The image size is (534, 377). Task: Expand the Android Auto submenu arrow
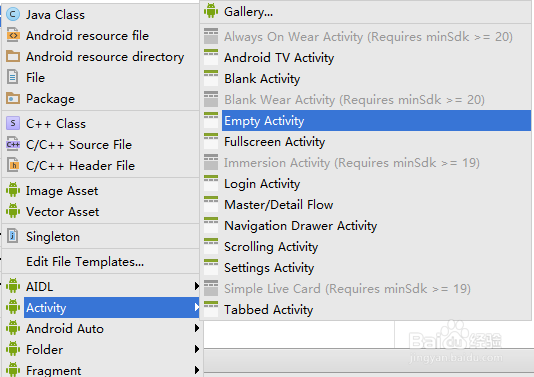pos(197,328)
